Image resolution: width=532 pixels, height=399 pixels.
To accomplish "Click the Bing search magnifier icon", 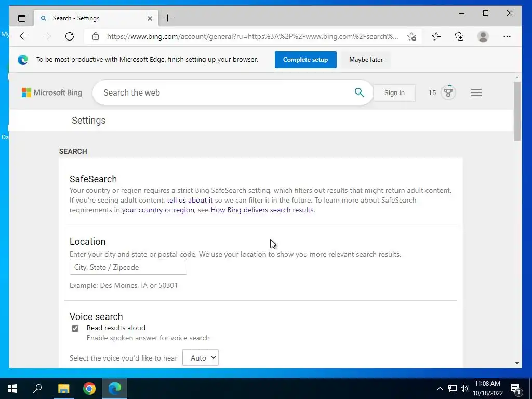I will pos(360,92).
